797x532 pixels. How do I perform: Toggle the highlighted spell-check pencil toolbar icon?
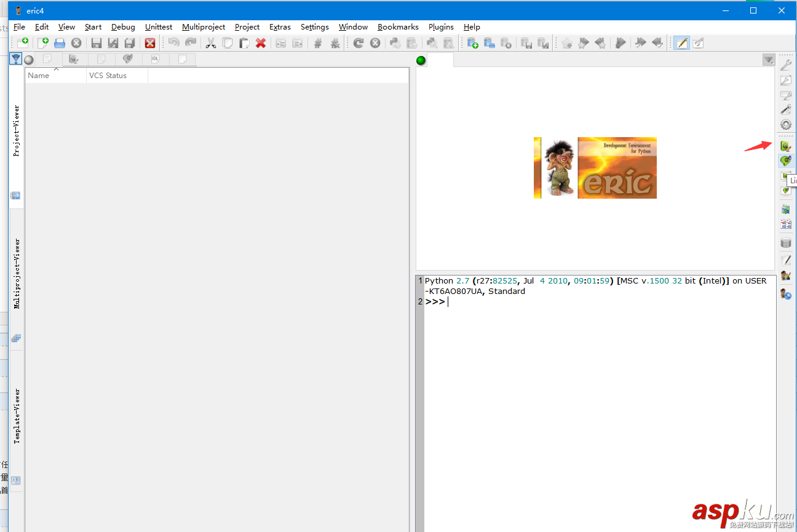681,42
